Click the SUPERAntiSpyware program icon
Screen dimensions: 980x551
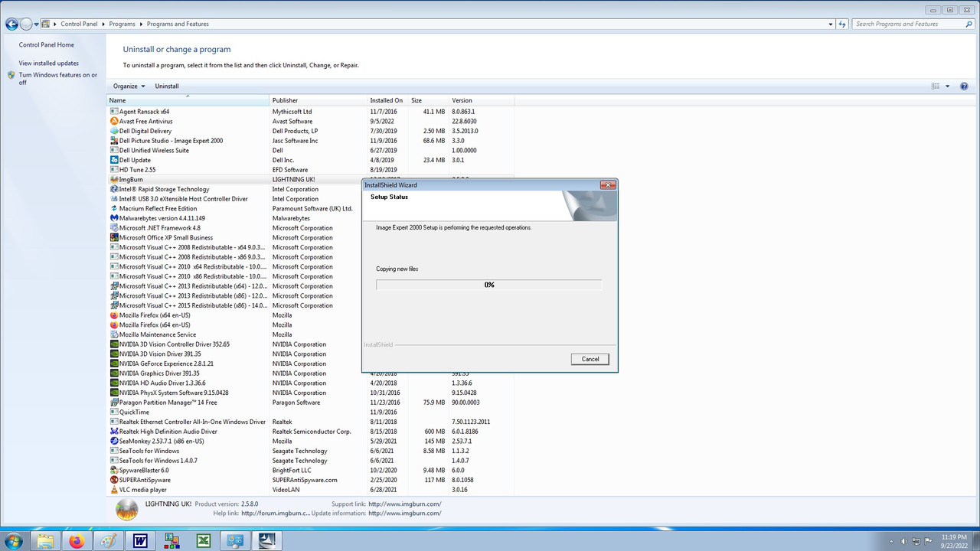[x=114, y=480]
